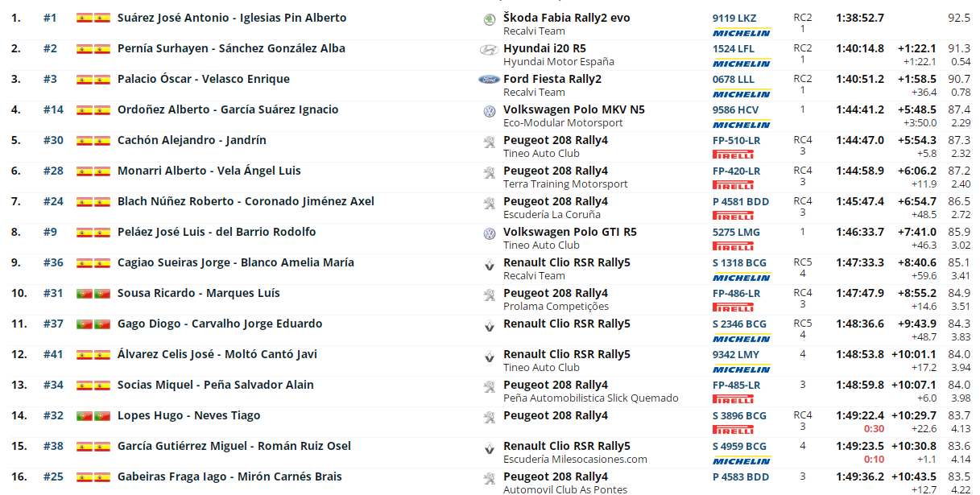Screen dimensions: 980x495
Task: Open crew Socias Miquel - Peña Salvador Alain
Action: pyautogui.click(x=216, y=385)
